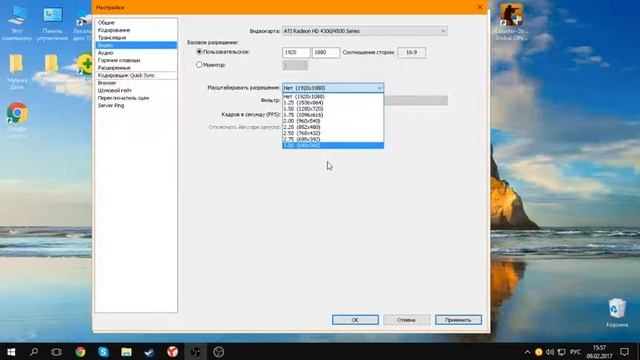This screenshot has height=360, width=640.
Task: Choose 2.50 (768x432) scale option
Action: (x=333, y=133)
